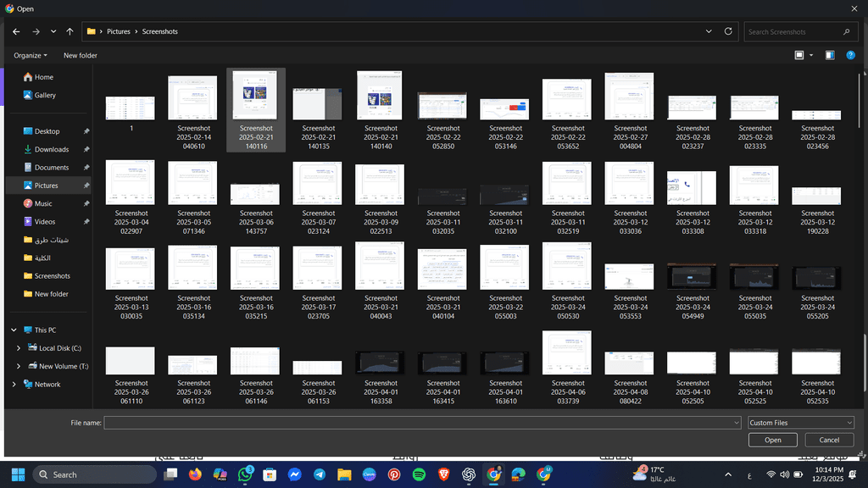The width and height of the screenshot is (868, 488).
Task: Expand the This PC tree node
Action: click(x=14, y=330)
